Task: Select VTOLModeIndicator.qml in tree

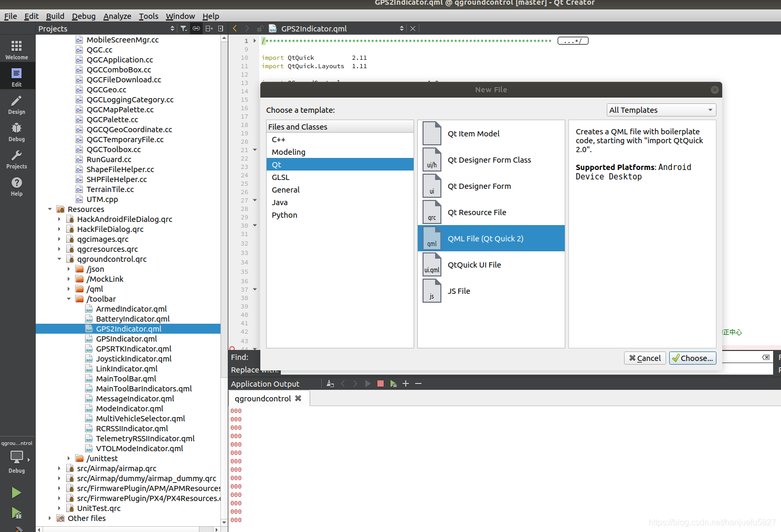Action: [140, 449]
